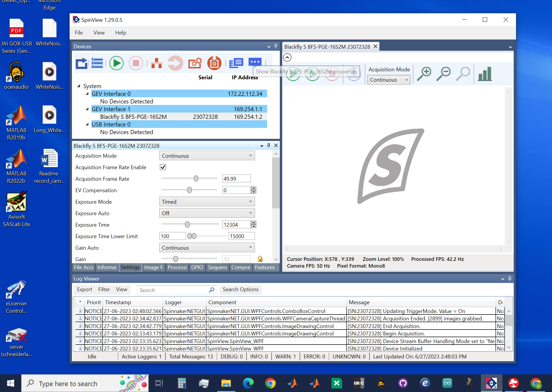This screenshot has width=552, height=392.
Task: Click the Exposure Time slider handle
Action: 187,225
